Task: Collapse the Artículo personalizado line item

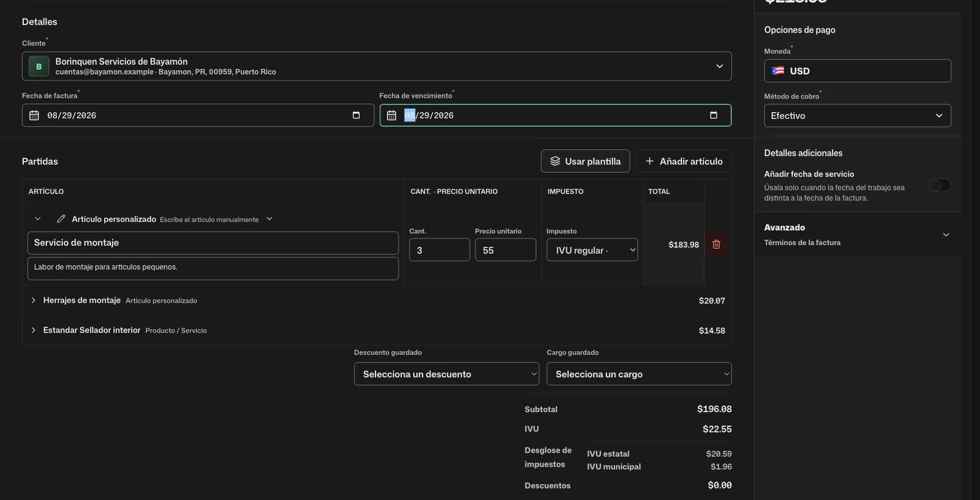Action: point(37,219)
